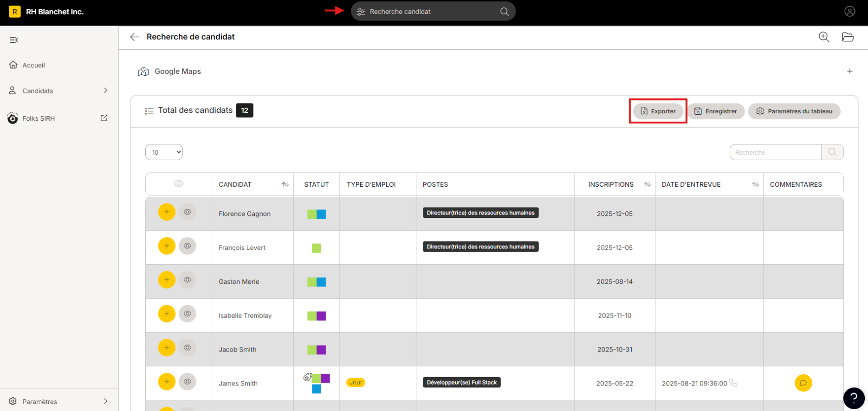Screen dimensions: 868x411
Task: Open Paramètres du tableau
Action: click(794, 111)
